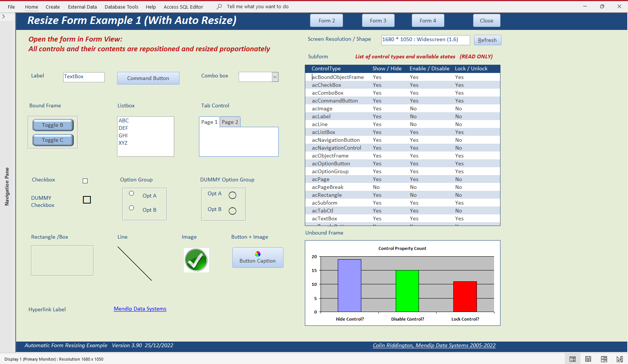Viewport: 628px width, 364px height.
Task: Click the acComboBox row in subform
Action: pyautogui.click(x=402, y=93)
